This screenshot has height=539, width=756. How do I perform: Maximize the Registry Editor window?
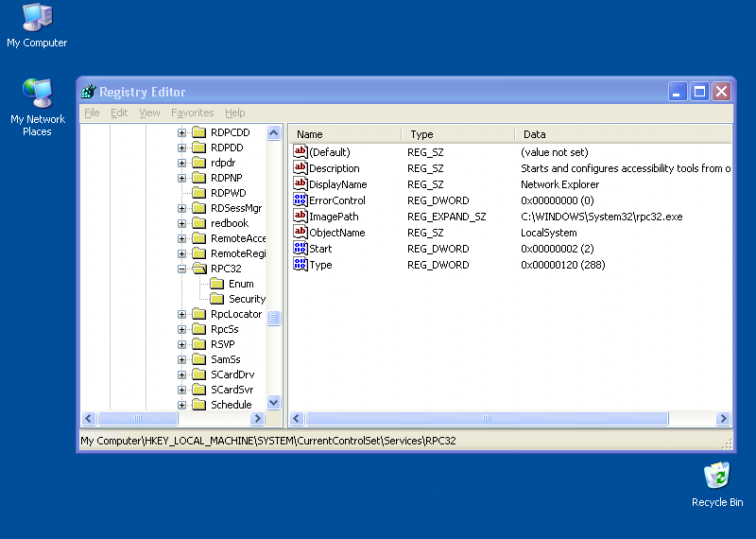[699, 91]
